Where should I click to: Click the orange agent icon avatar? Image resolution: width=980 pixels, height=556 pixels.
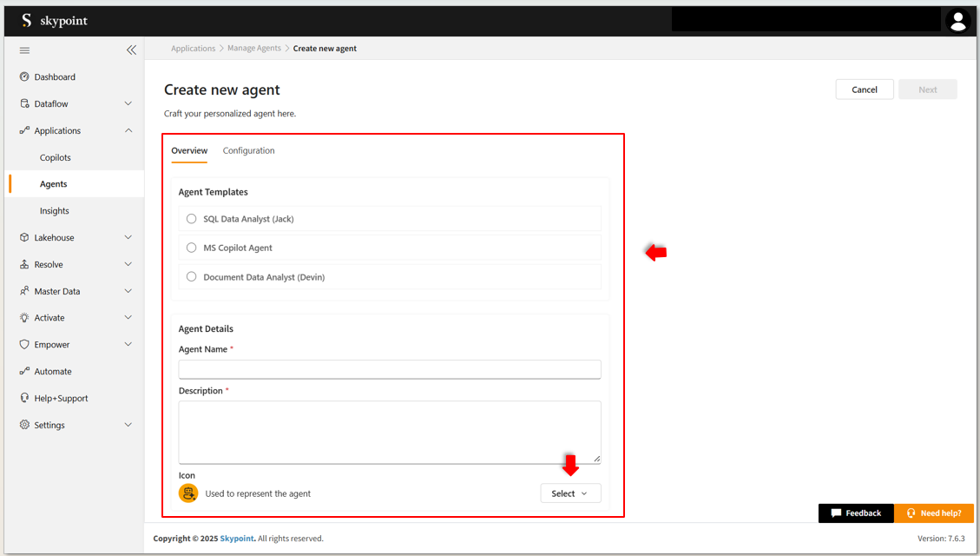tap(188, 493)
